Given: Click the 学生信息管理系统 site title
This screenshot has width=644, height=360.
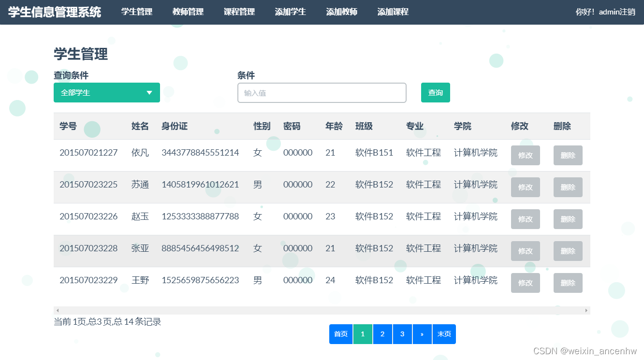Looking at the screenshot, I should coord(55,12).
